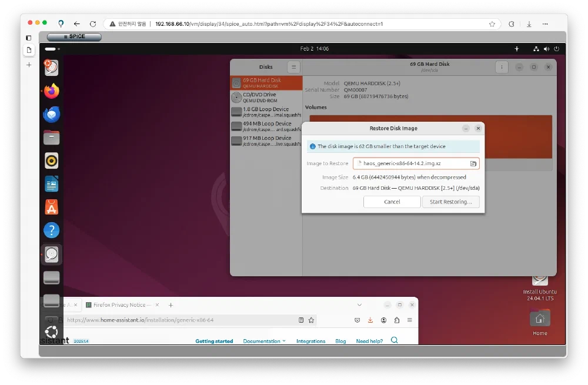588x385 pixels.
Task: Open file chooser icon in Image to Restore
Action: [x=473, y=163]
